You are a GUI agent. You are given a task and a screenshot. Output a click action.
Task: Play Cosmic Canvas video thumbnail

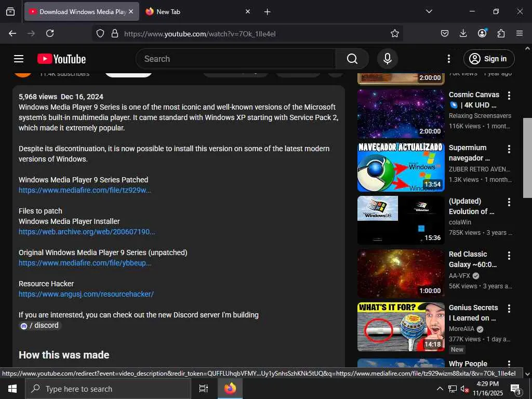point(401,114)
